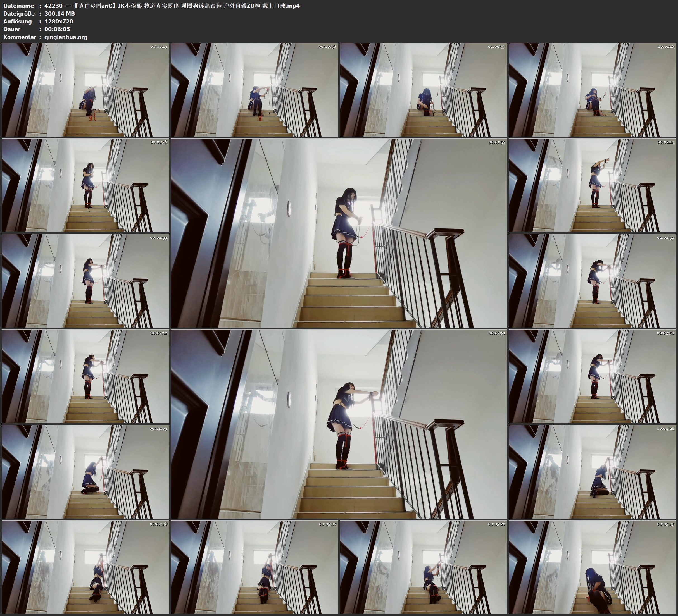Screen dimensions: 678x616
Task: Click the thumbnail timestamped 00:04:48
Action: tap(85, 567)
